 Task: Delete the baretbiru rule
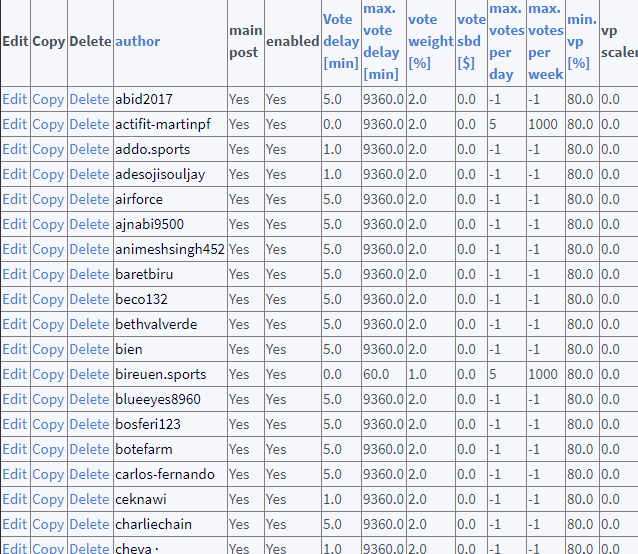90,274
